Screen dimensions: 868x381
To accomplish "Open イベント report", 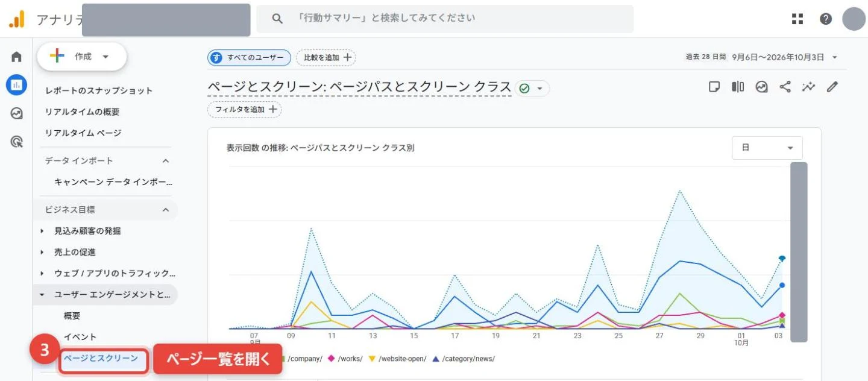I will pyautogui.click(x=80, y=337).
